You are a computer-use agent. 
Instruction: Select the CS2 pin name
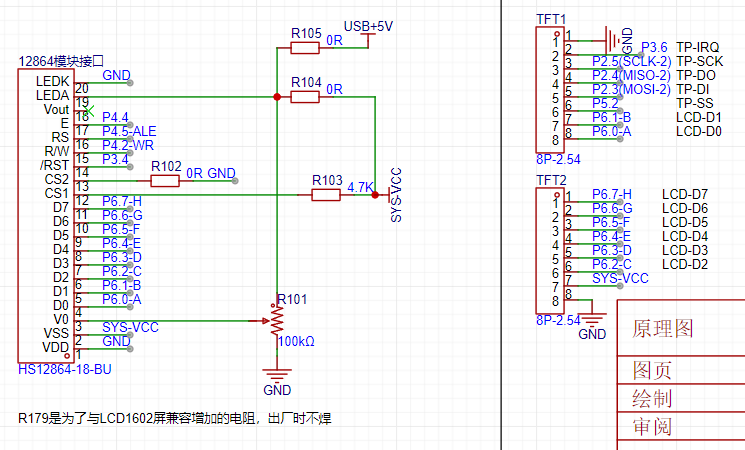[57, 179]
